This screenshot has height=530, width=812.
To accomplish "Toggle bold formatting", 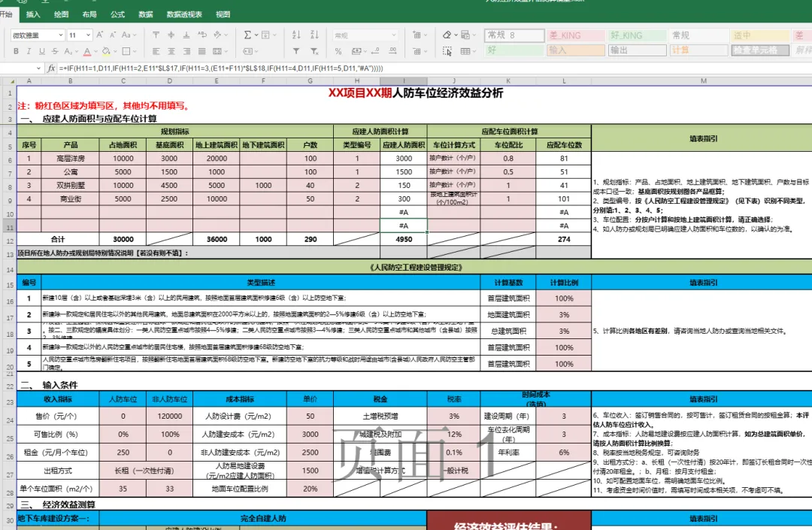I will [16, 51].
